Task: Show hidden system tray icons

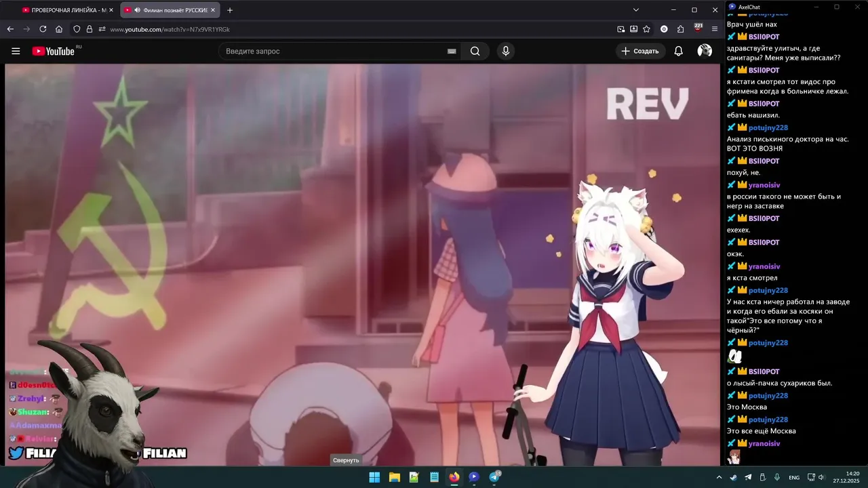Action: pyautogui.click(x=719, y=477)
